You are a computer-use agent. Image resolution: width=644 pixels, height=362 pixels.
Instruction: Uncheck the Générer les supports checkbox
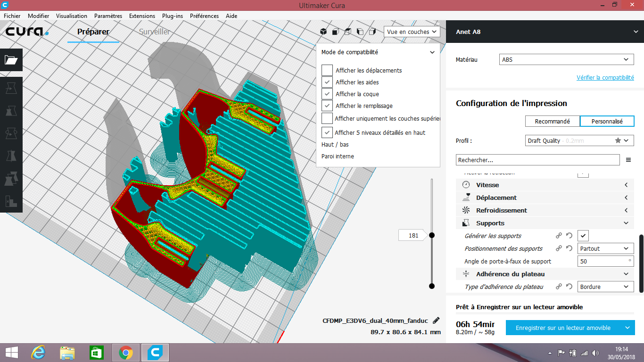coord(583,236)
